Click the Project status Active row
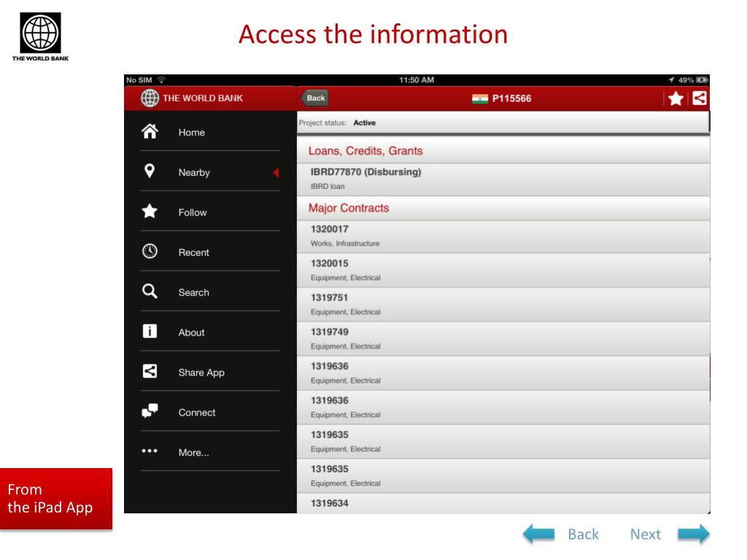The height and width of the screenshot is (560, 747). pos(503,122)
